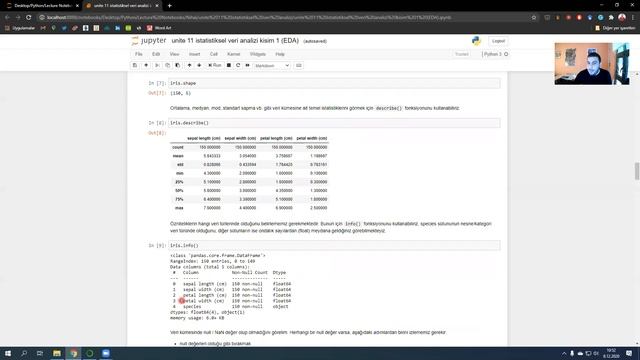Open the Windows Start menu
This screenshot has width=640, height=360.
tap(8, 353)
